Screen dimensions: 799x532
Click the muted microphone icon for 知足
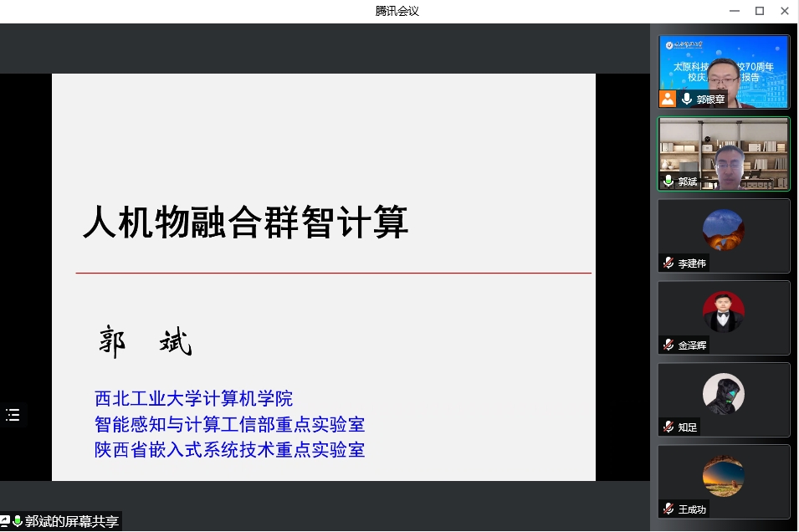tap(668, 427)
